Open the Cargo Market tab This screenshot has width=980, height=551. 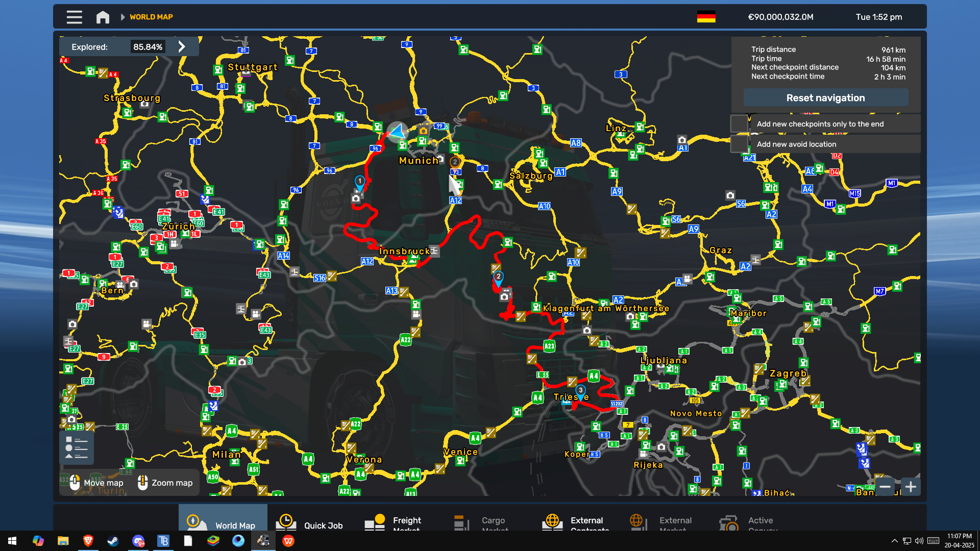(x=489, y=517)
